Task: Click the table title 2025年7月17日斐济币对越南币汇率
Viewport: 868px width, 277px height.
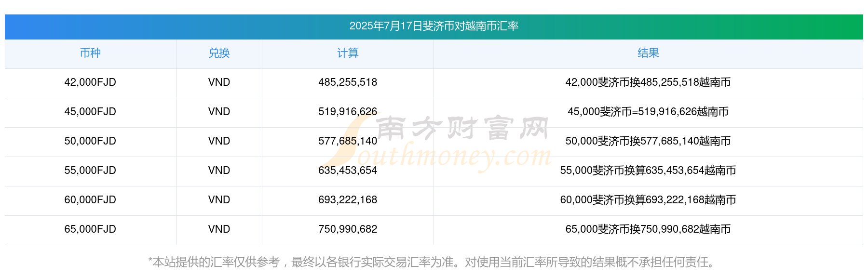Action: 434,26
